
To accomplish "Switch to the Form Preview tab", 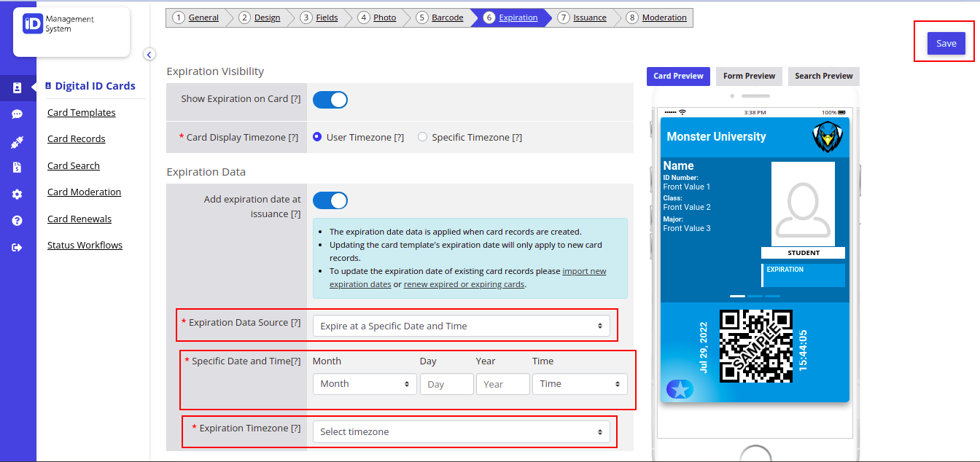I will pos(749,76).
